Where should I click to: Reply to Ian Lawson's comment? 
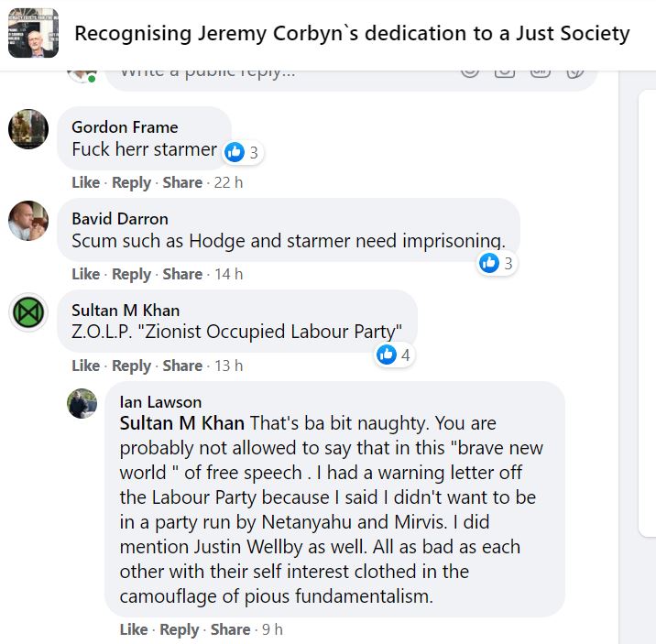tap(179, 629)
